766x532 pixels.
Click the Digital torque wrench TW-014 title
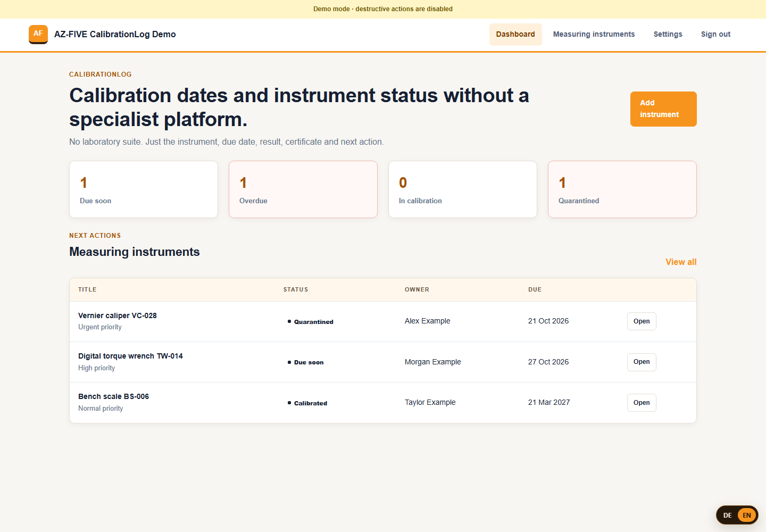click(130, 356)
